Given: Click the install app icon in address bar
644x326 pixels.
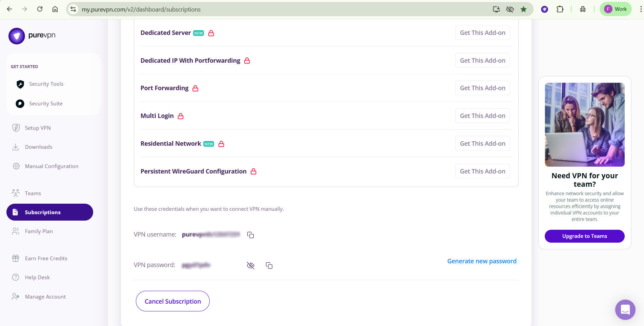Looking at the screenshot, I should (x=496, y=9).
